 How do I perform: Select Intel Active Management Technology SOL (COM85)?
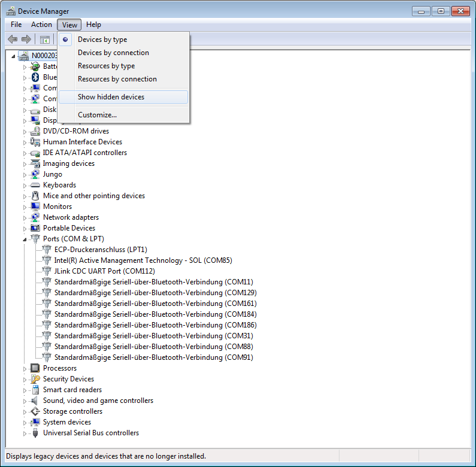point(143,260)
